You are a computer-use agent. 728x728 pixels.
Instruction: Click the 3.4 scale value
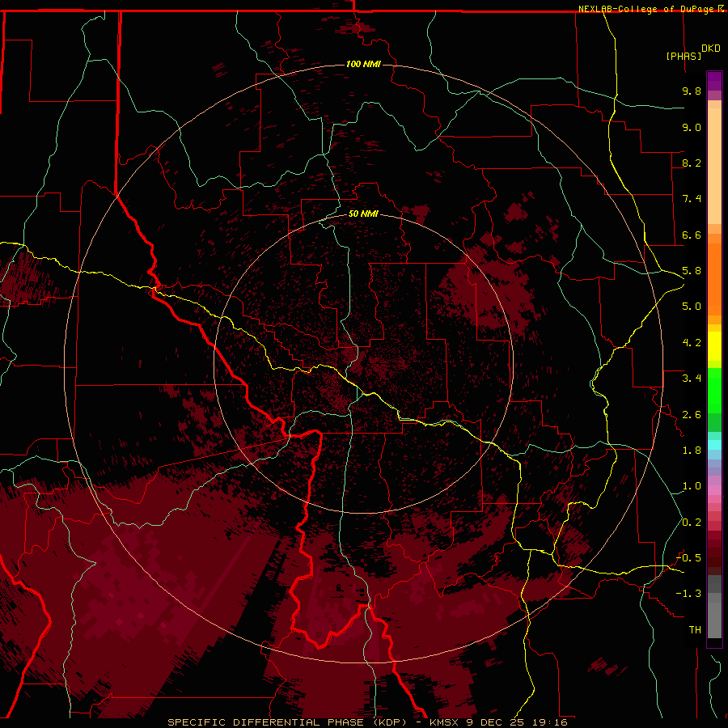pyautogui.click(x=692, y=379)
